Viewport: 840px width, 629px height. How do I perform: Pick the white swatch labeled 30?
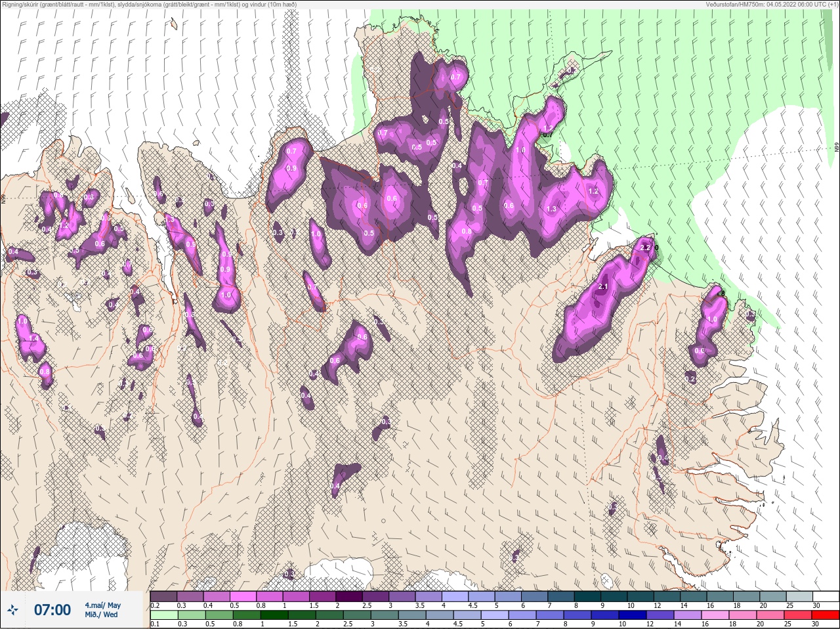pos(826,596)
